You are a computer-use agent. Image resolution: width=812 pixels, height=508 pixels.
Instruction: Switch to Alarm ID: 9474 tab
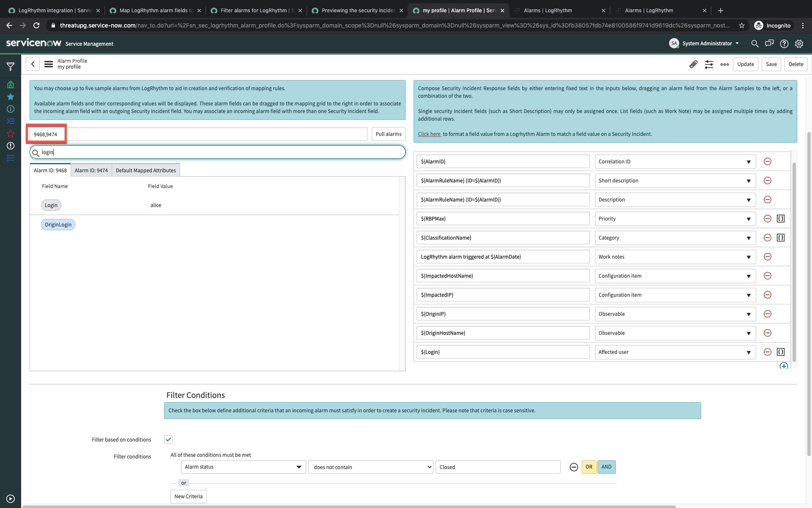click(91, 170)
